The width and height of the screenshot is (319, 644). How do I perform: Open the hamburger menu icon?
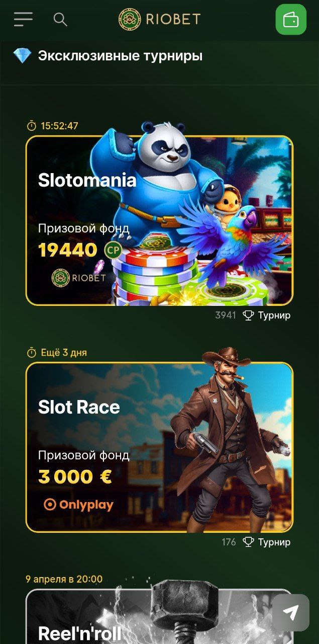[23, 19]
